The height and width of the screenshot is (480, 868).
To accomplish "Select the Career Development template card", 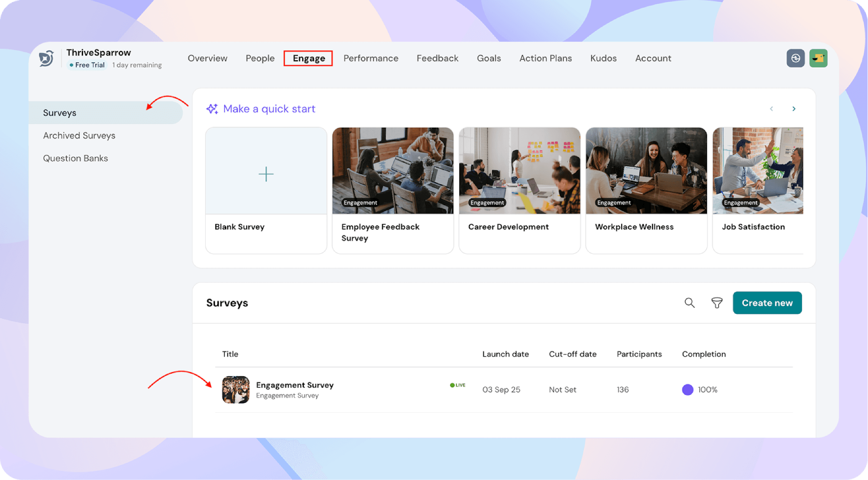I will click(x=520, y=191).
